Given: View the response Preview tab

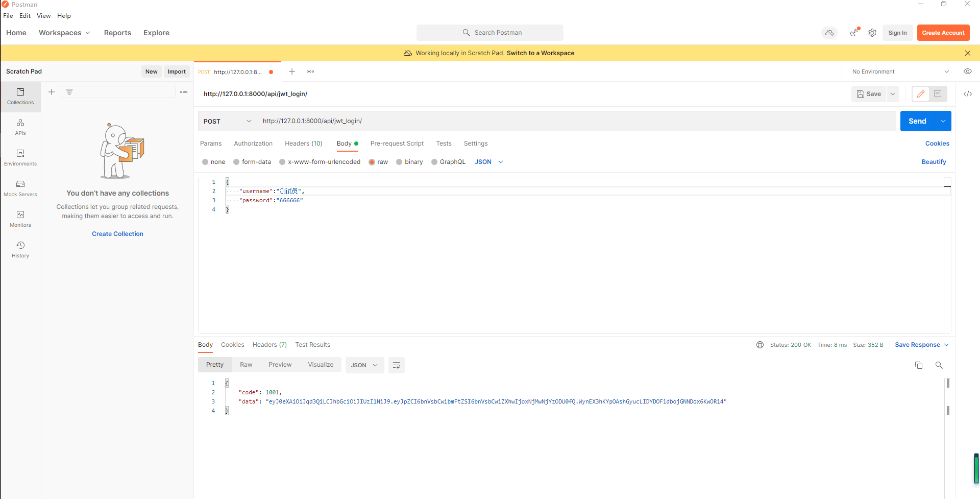Looking at the screenshot, I should coord(280,365).
